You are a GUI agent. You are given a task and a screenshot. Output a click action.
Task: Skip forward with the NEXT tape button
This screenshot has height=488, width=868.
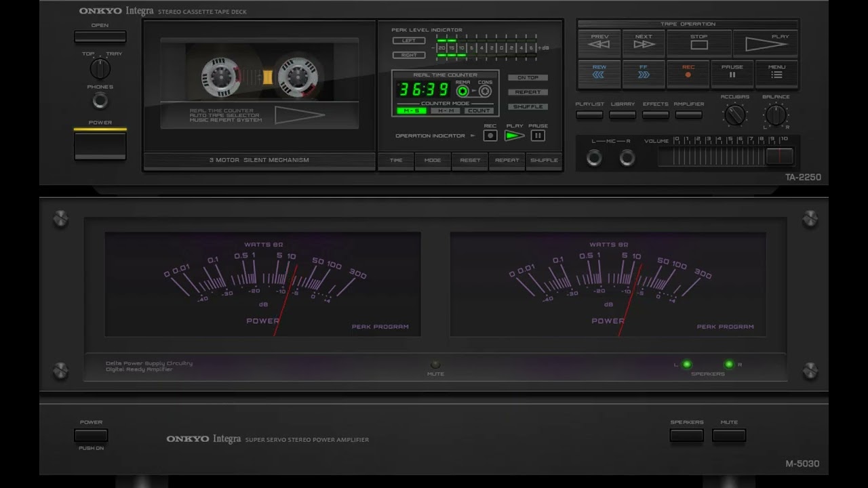click(644, 43)
